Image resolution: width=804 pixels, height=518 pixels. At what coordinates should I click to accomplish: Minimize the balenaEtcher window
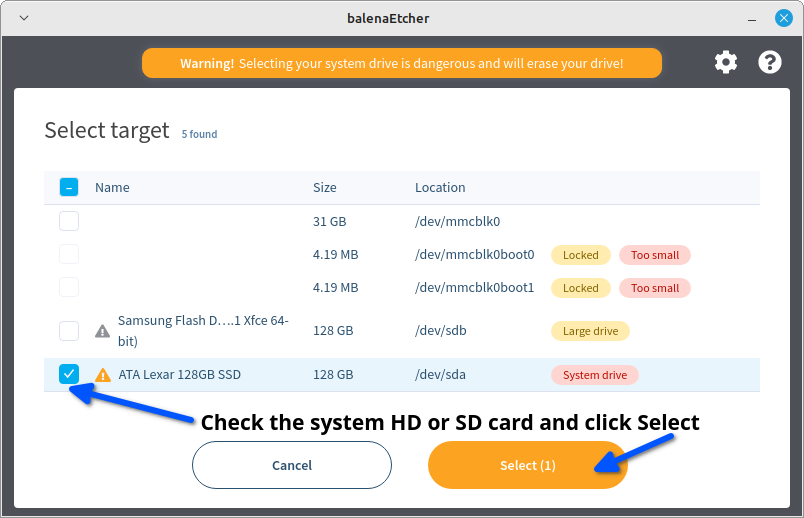(x=752, y=19)
